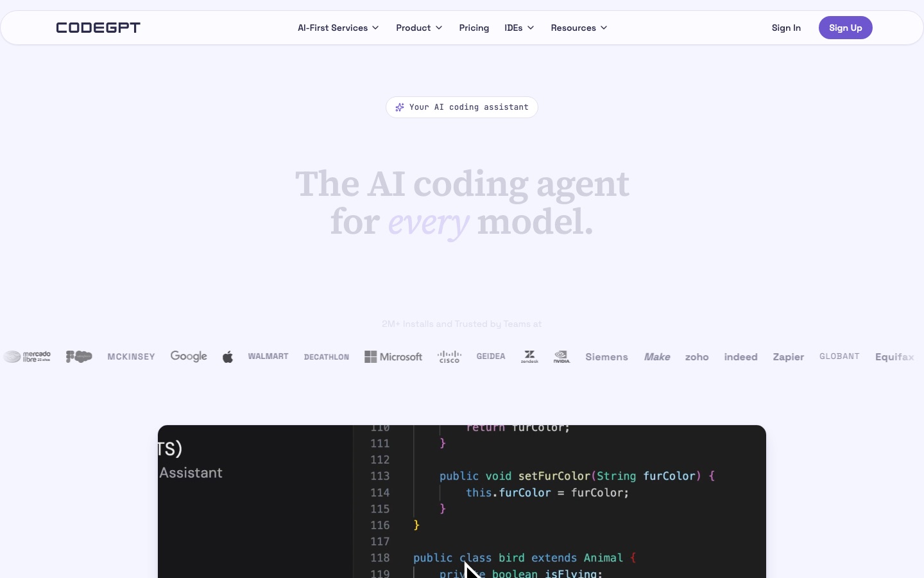Open the Resources dropdown menu
The height and width of the screenshot is (578, 924).
click(x=579, y=28)
